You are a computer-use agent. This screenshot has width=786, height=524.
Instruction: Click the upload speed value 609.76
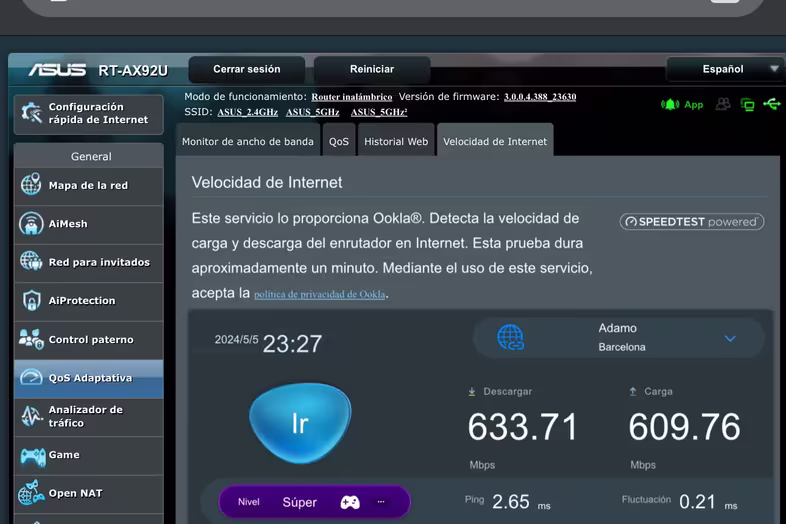point(684,427)
